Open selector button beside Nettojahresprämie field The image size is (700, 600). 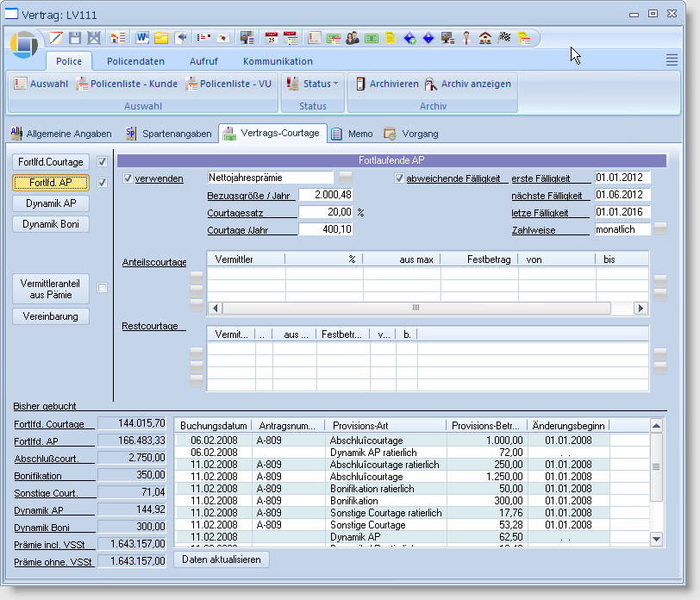(346, 178)
